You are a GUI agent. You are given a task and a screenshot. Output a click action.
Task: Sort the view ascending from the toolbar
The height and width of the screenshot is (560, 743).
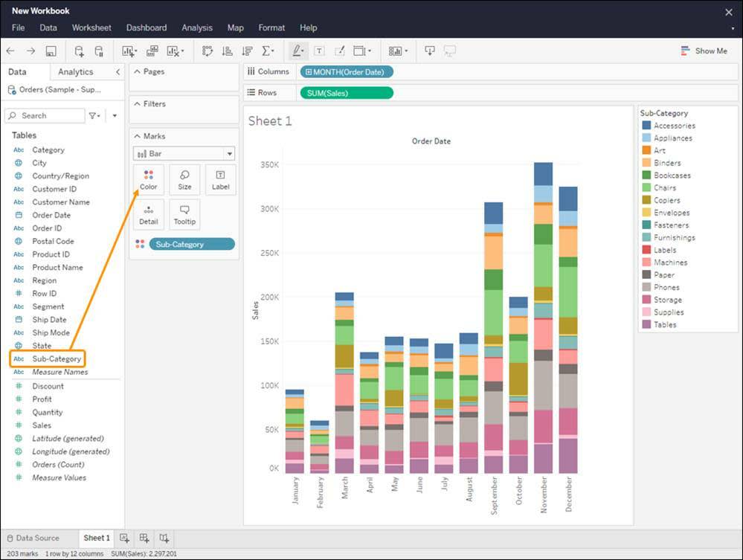click(x=226, y=51)
